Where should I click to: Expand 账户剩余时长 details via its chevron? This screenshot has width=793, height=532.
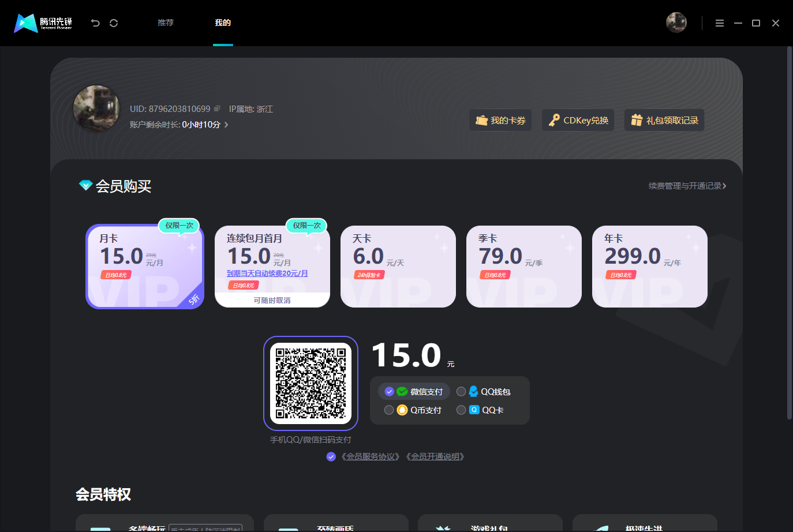tap(226, 123)
